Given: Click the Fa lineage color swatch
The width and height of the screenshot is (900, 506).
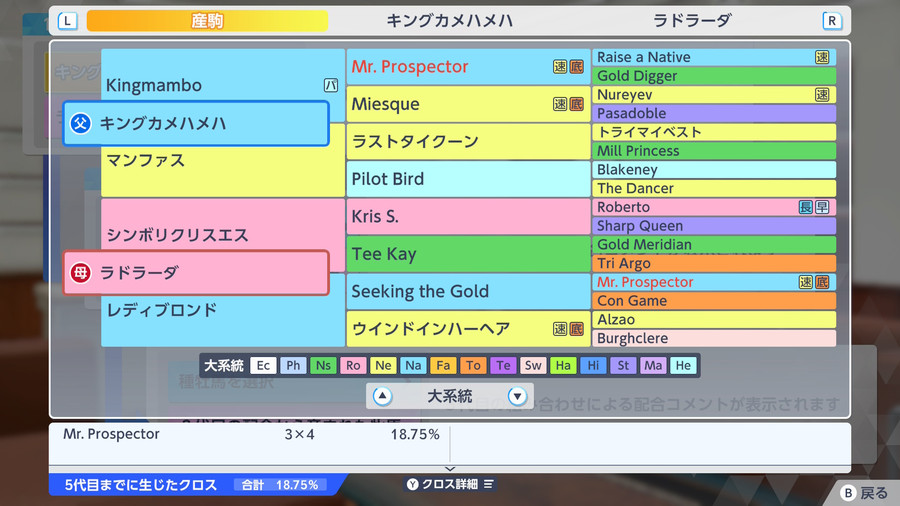Looking at the screenshot, I should coord(443,365).
